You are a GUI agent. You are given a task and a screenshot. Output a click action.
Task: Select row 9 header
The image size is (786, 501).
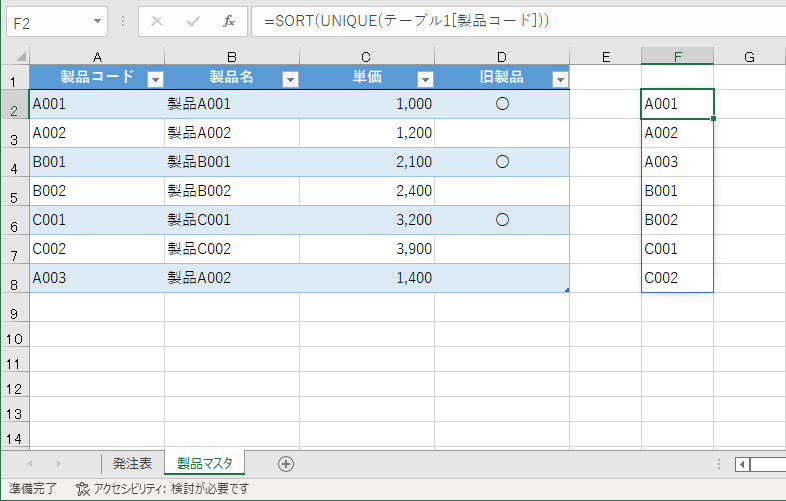15,307
